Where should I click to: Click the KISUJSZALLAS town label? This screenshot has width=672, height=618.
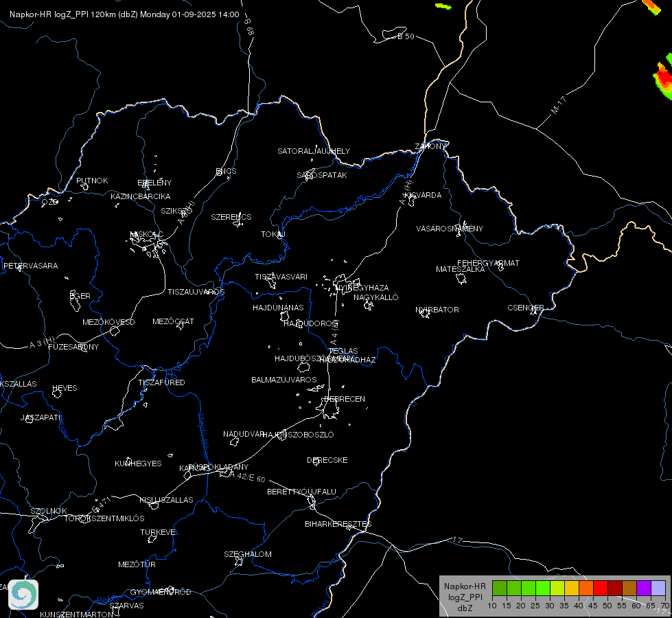(x=166, y=500)
